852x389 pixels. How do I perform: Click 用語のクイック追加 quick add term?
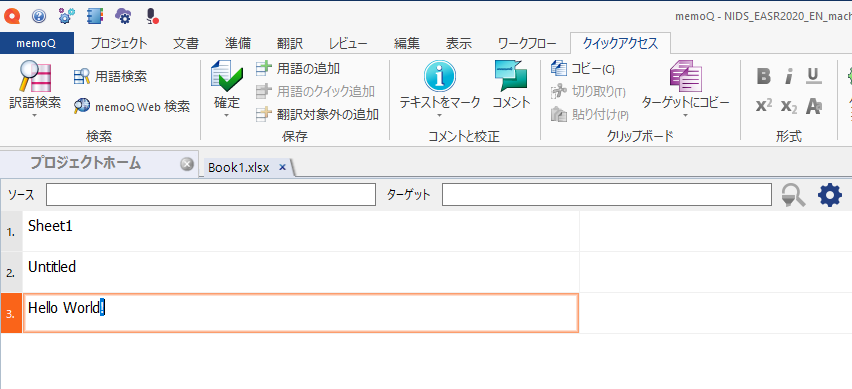point(315,91)
